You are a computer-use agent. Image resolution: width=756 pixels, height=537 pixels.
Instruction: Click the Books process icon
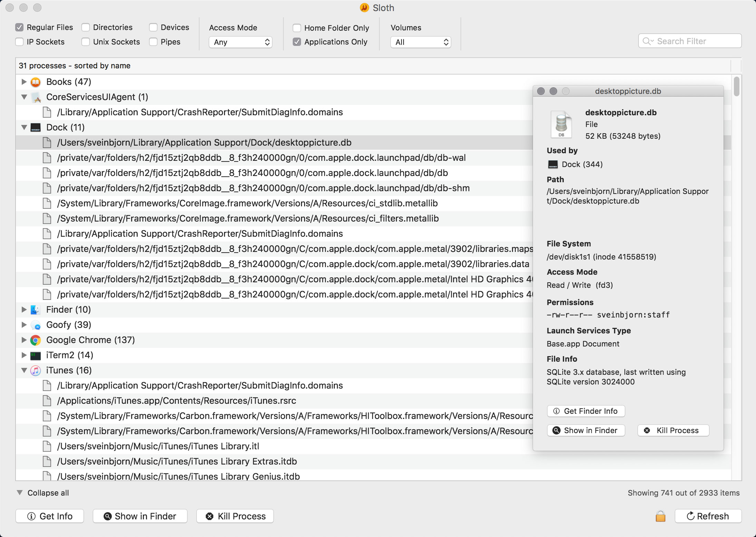coord(37,81)
